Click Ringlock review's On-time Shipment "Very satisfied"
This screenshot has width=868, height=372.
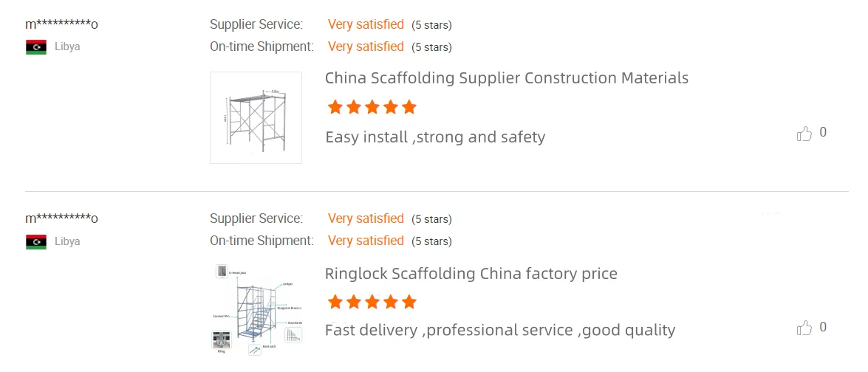tap(366, 241)
